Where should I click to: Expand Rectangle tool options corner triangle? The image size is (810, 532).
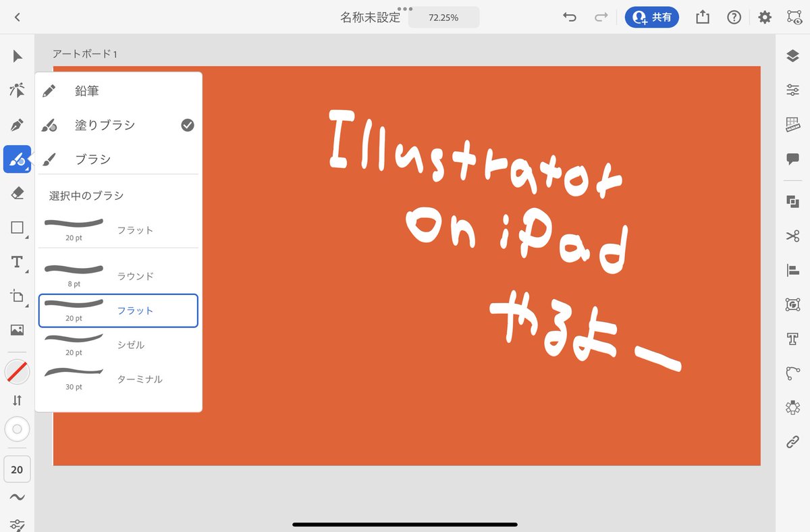pos(28,238)
